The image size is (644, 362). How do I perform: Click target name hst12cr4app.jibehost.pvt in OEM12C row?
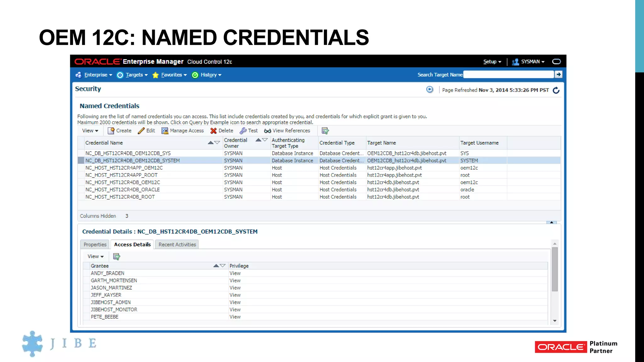click(x=394, y=168)
